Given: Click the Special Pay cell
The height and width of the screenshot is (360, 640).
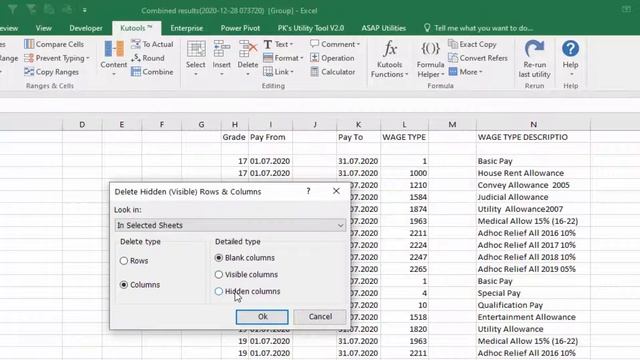Looking at the screenshot, I should pos(533,293).
